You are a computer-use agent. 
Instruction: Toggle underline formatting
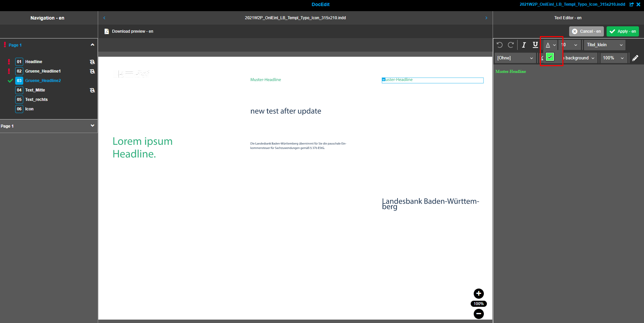(535, 45)
